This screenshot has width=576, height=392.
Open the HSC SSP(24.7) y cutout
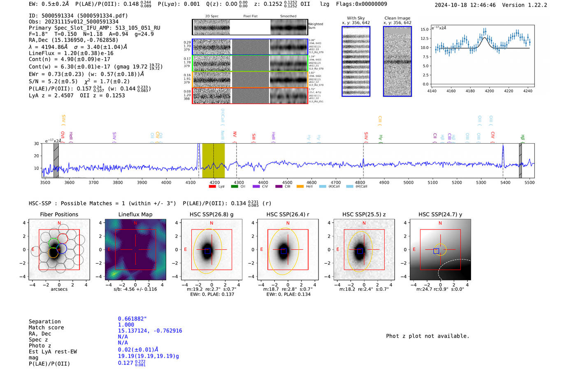coord(440,250)
